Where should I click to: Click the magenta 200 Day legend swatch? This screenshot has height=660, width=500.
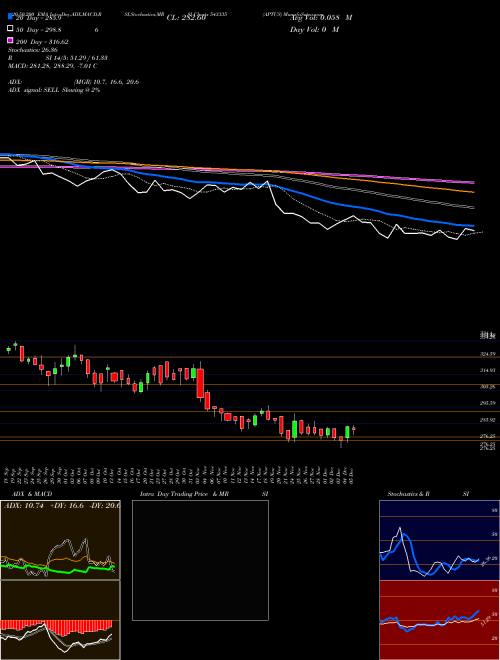[x=10, y=40]
